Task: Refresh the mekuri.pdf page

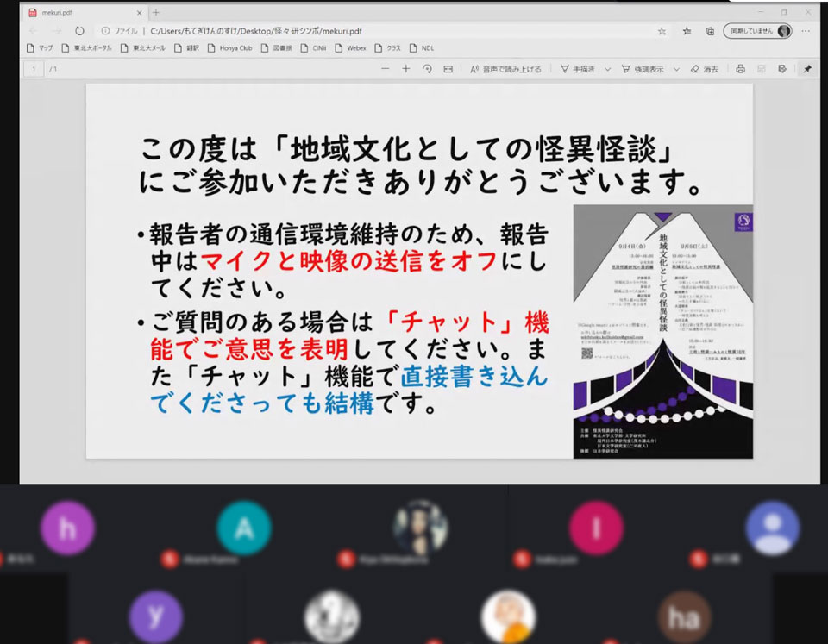Action: click(x=79, y=31)
